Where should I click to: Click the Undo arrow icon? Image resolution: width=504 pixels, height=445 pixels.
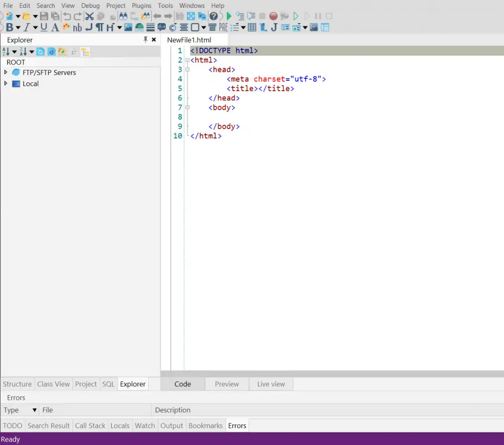pos(67,16)
